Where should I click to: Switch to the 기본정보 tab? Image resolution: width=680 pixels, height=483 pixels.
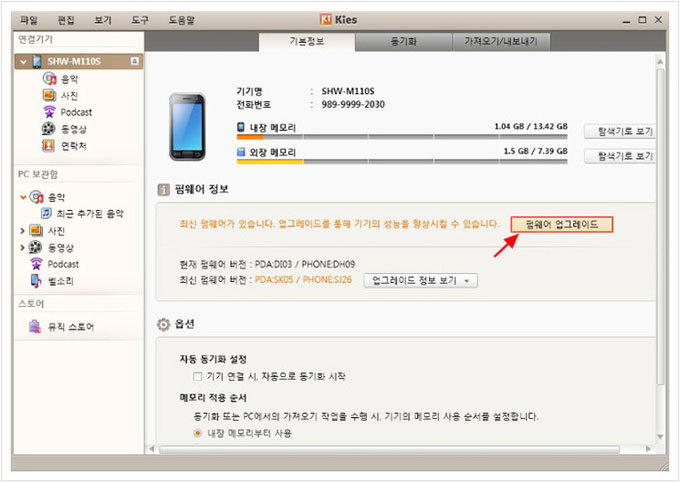click(307, 42)
